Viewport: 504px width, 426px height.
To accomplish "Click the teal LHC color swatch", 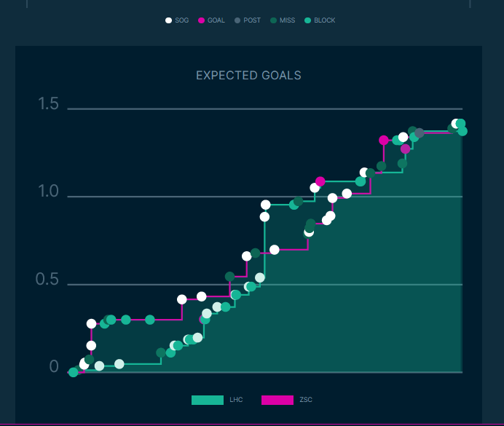I will pos(207,400).
